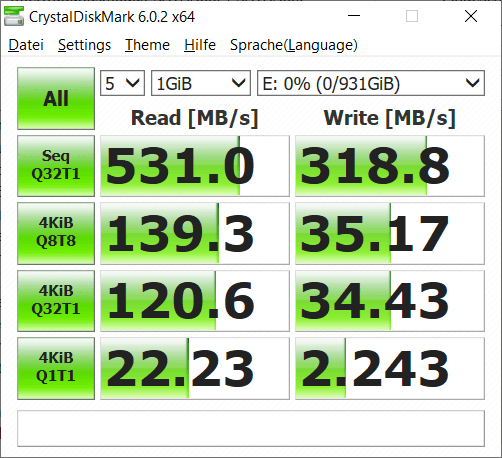
Task: Start the Seq Q32T1 test
Action: pos(56,166)
